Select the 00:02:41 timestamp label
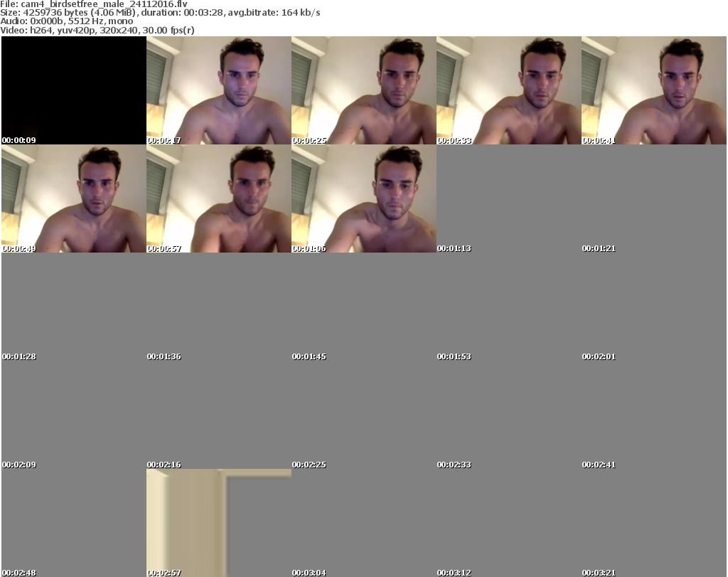The image size is (728, 577). coord(599,465)
